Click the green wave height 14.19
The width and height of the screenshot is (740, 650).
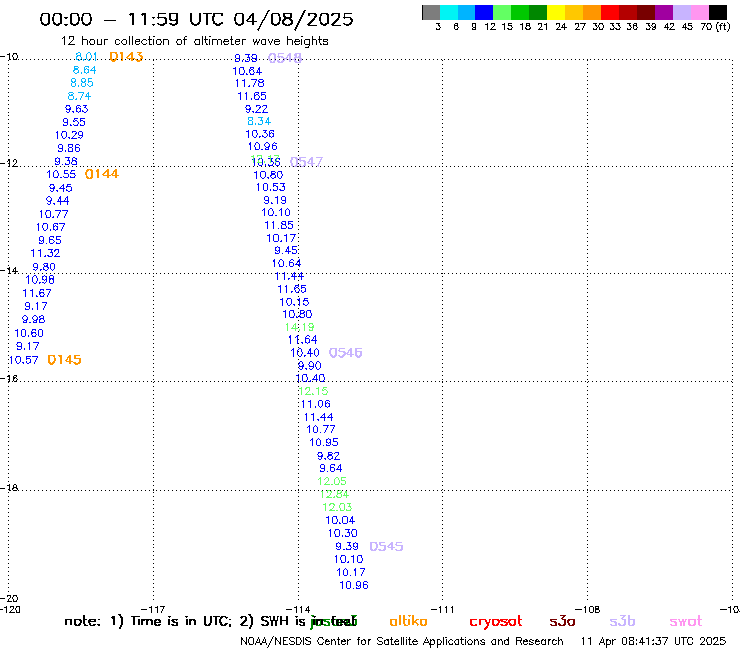299,327
